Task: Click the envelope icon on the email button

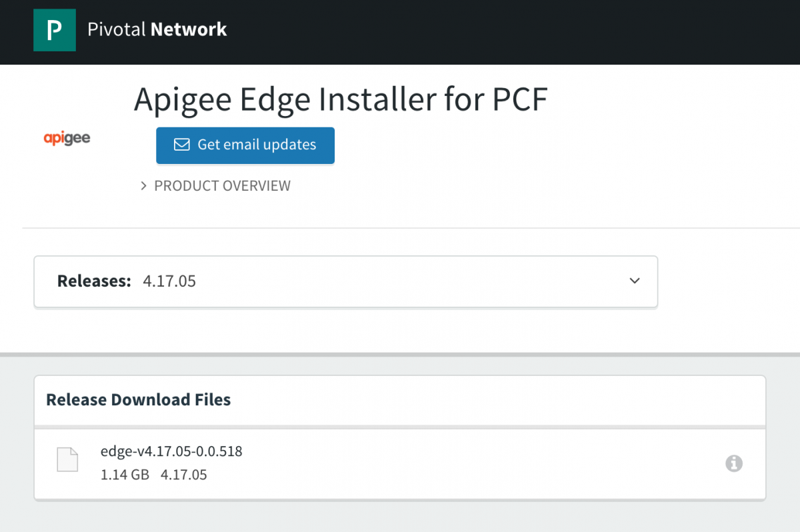Action: [x=181, y=145]
